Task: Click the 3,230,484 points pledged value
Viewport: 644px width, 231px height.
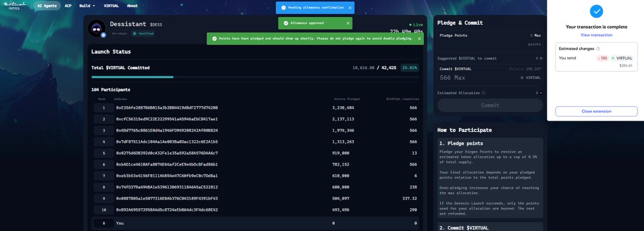Action: point(343,108)
